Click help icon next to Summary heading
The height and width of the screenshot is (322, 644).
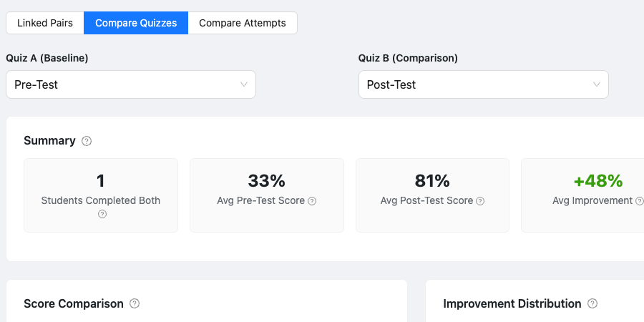[x=87, y=141]
